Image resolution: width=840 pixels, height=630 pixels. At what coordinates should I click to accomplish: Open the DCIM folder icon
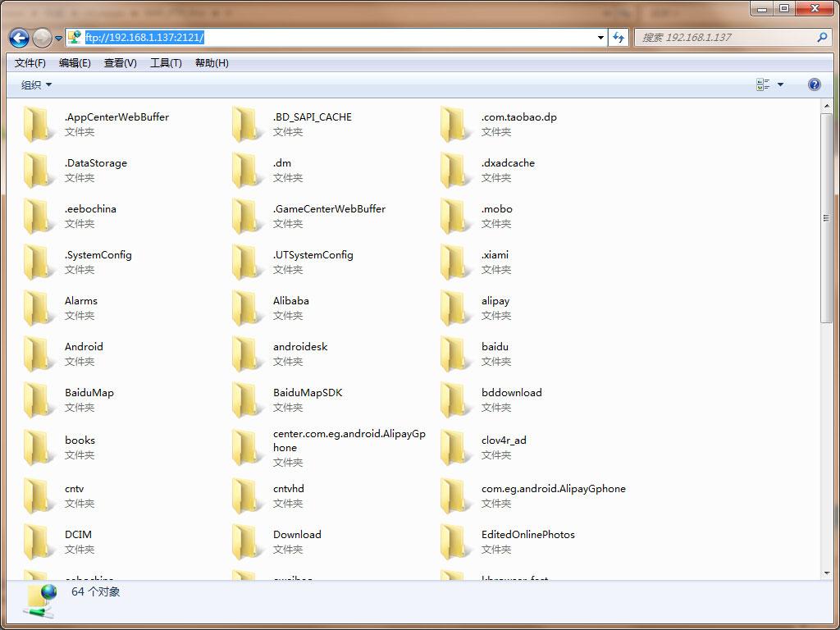(x=38, y=541)
